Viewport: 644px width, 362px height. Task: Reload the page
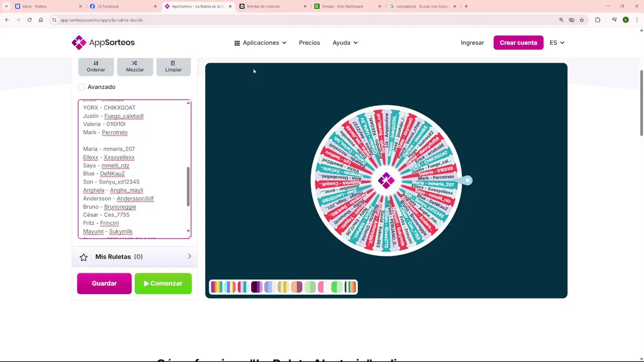click(x=29, y=20)
